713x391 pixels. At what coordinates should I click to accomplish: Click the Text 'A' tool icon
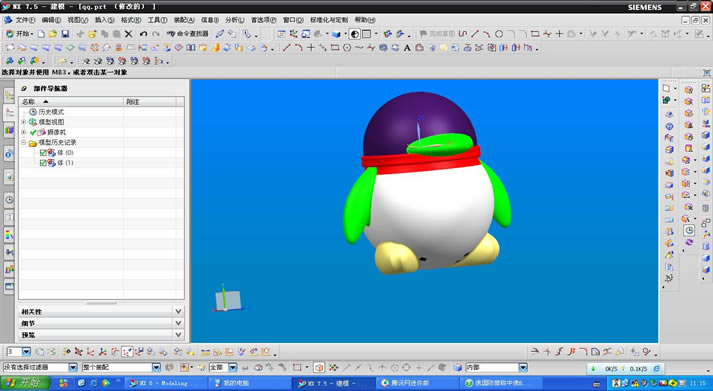407,47
